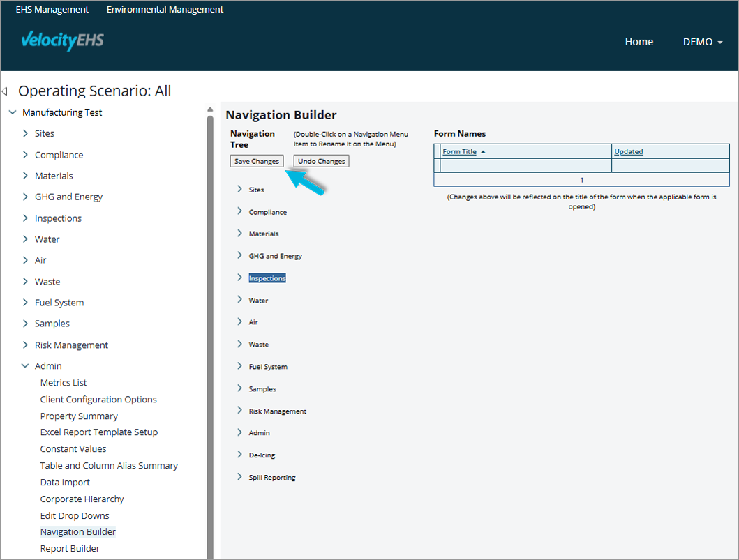The width and height of the screenshot is (739, 560).
Task: Expand Waste in Navigation Tree
Action: [x=239, y=344]
